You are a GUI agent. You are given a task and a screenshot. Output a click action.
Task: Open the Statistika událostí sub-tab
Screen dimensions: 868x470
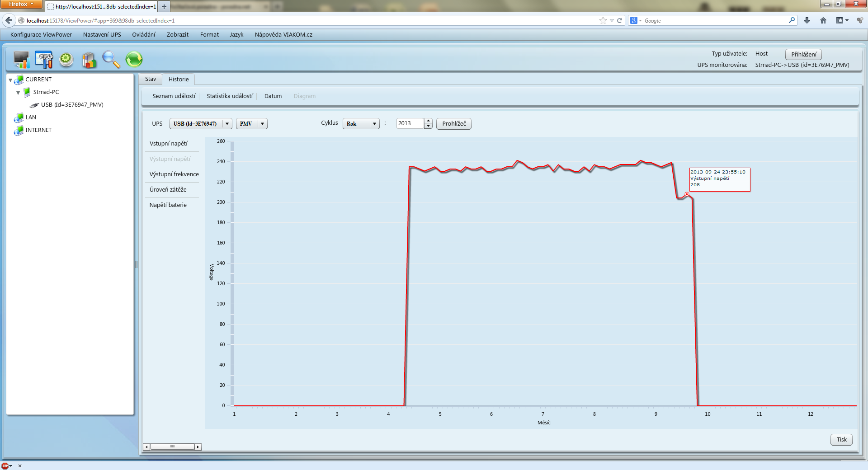[230, 96]
